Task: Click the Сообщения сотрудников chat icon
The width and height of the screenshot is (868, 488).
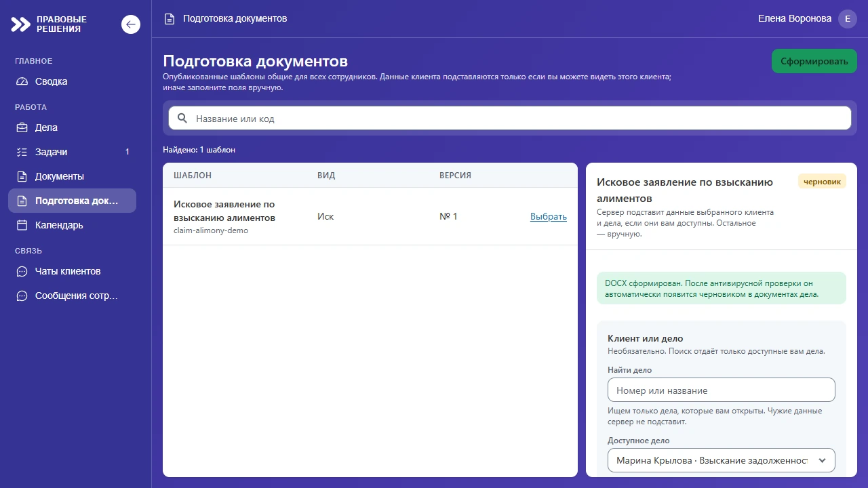Action: coord(22,296)
